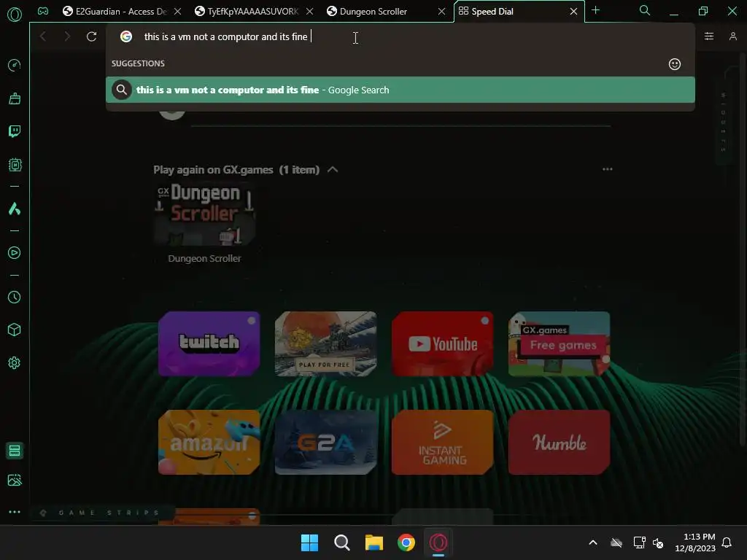Click the Dungeon Scroller caption link
747x560 pixels.
point(204,259)
